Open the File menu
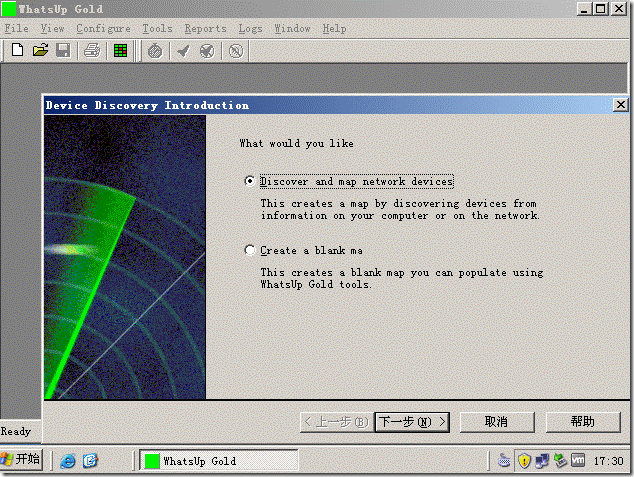 click(x=17, y=29)
